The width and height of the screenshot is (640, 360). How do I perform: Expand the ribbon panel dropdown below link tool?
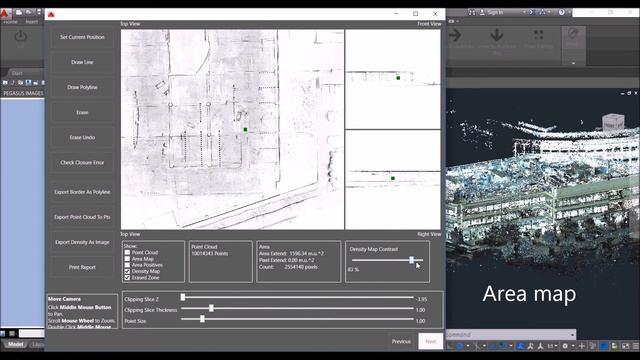(573, 63)
